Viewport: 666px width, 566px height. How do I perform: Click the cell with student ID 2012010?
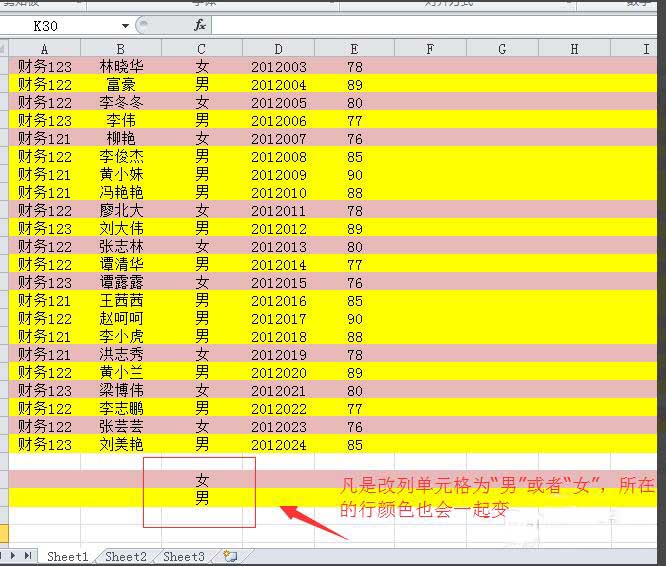click(x=279, y=192)
